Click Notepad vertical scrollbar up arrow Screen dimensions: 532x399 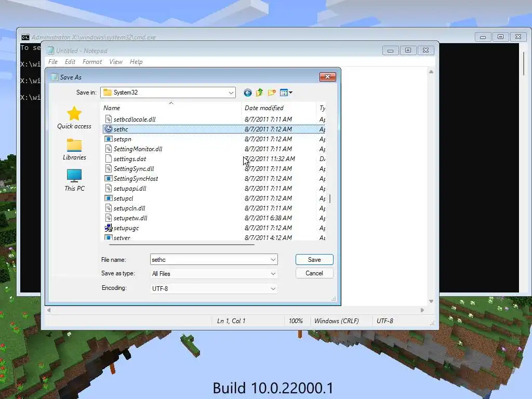pyautogui.click(x=431, y=72)
